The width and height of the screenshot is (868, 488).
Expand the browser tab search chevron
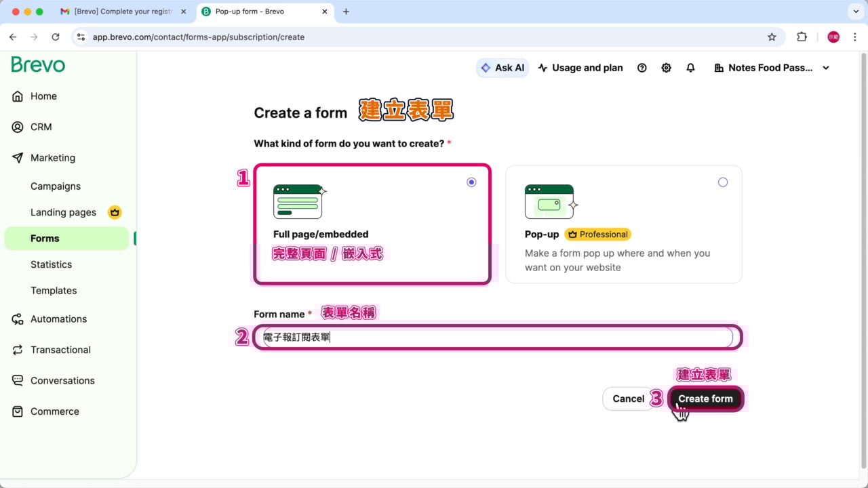point(854,12)
